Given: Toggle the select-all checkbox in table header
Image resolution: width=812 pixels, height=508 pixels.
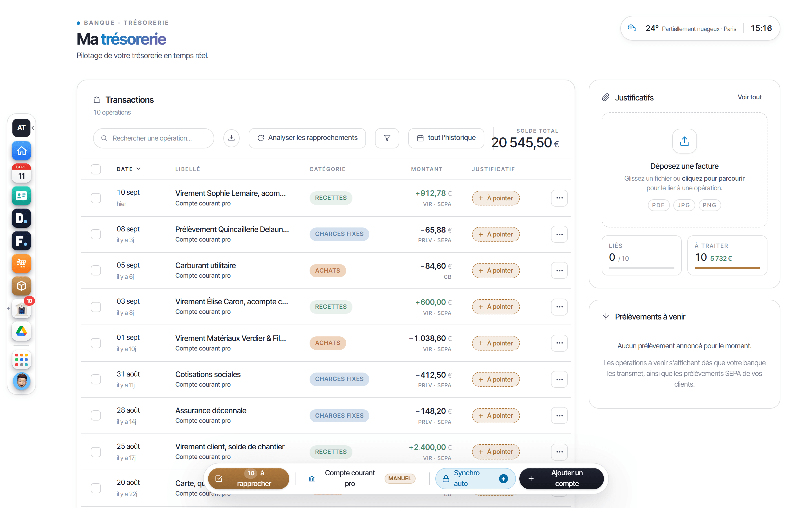Looking at the screenshot, I should pyautogui.click(x=96, y=169).
